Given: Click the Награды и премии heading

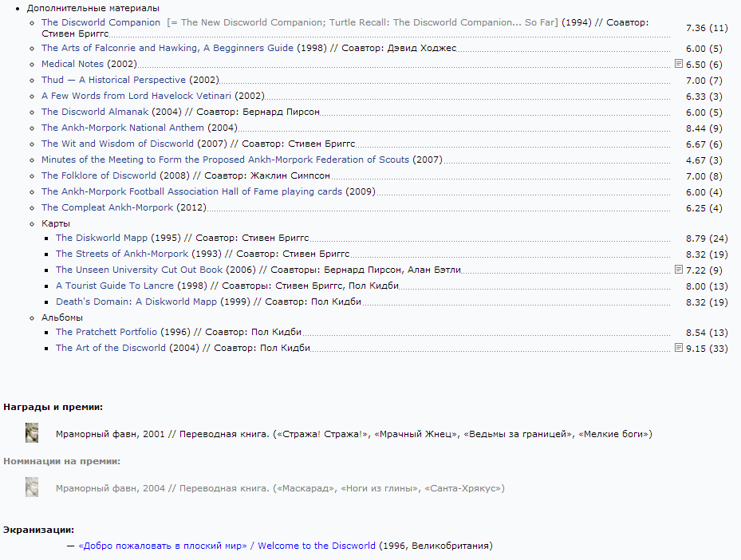Looking at the screenshot, I should pos(53,407).
